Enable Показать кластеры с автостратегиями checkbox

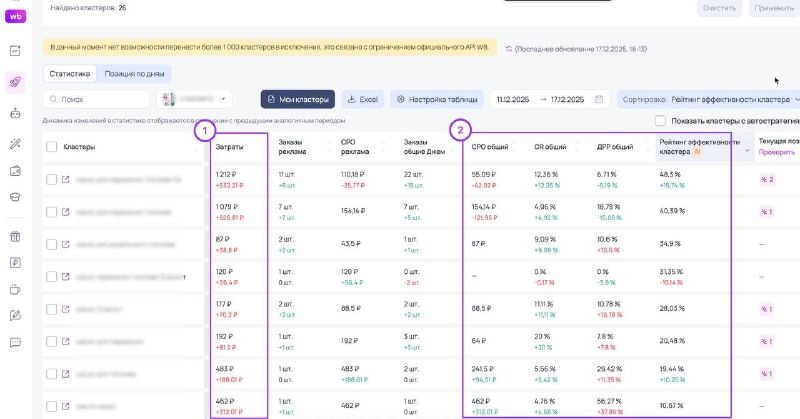pos(661,121)
